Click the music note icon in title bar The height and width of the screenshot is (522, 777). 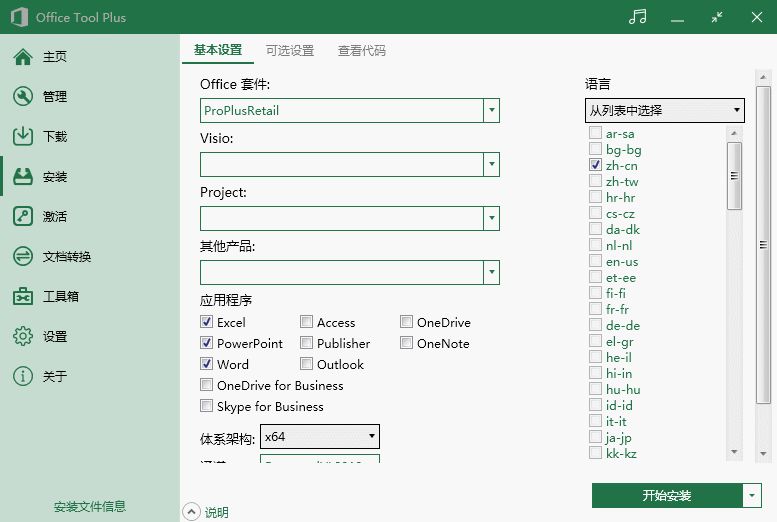[637, 17]
